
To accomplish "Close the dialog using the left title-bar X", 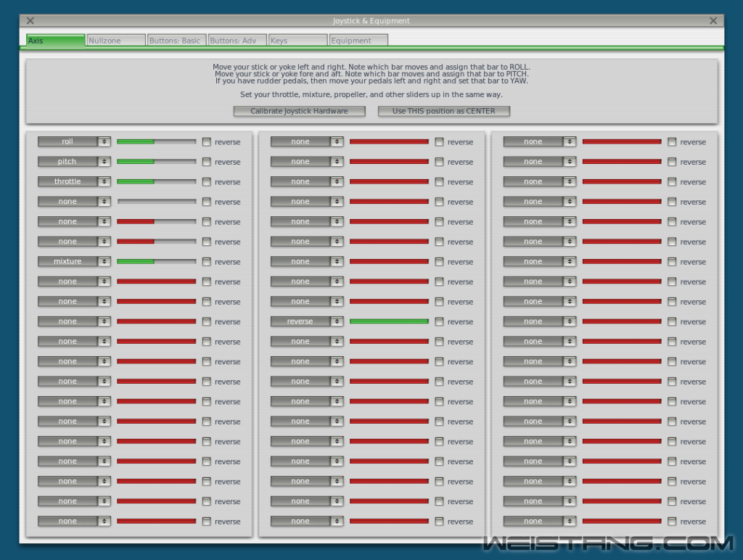I will tap(30, 21).
